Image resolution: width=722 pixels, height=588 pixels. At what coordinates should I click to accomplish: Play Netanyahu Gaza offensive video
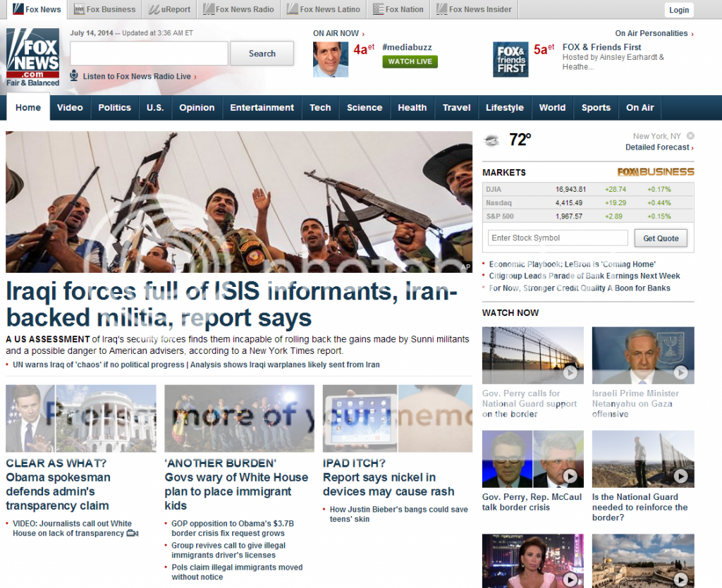point(643,355)
